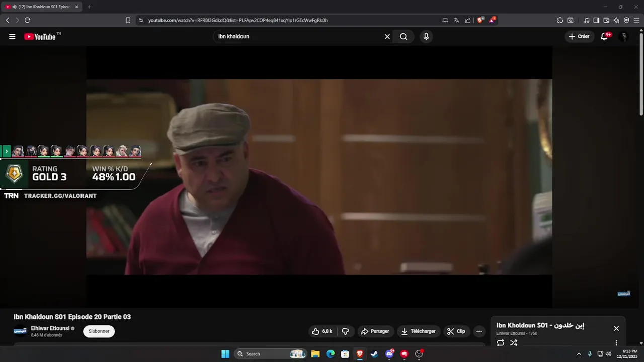Click the Windows taskbar Search box
644x362 pixels.
point(271,354)
